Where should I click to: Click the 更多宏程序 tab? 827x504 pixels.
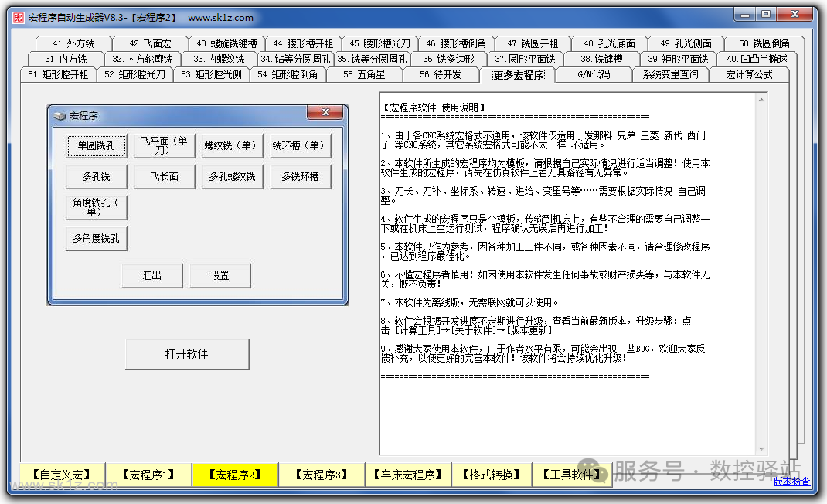point(518,75)
